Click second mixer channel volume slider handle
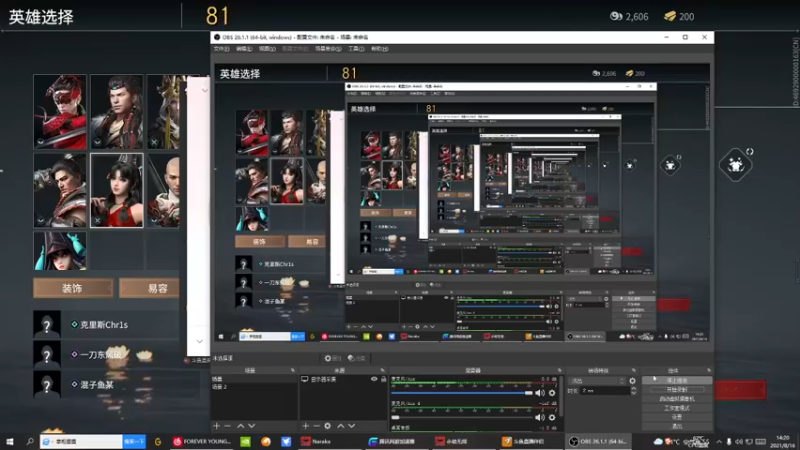This screenshot has height=450, width=800. coord(395,417)
